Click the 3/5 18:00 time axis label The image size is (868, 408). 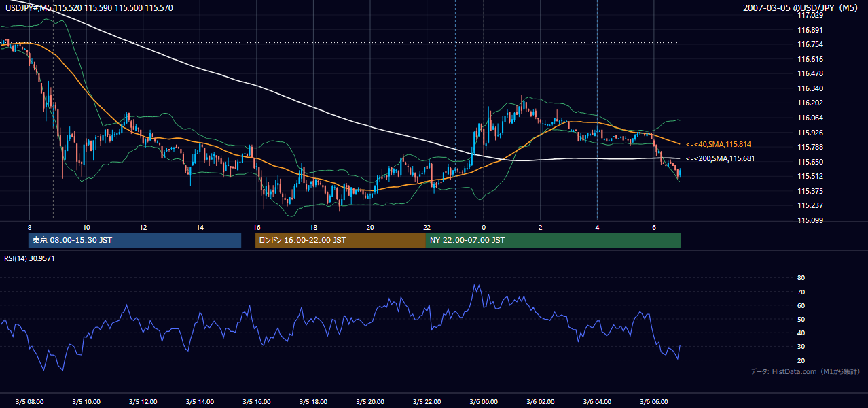pyautogui.click(x=313, y=401)
